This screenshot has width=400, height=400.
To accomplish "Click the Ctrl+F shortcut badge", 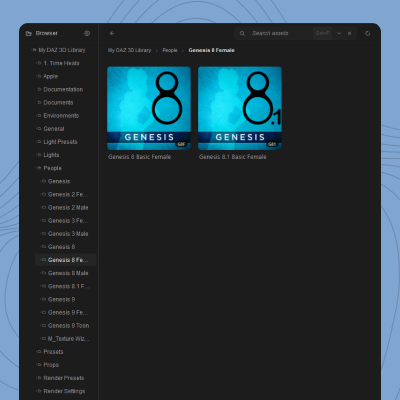I will point(322,33).
